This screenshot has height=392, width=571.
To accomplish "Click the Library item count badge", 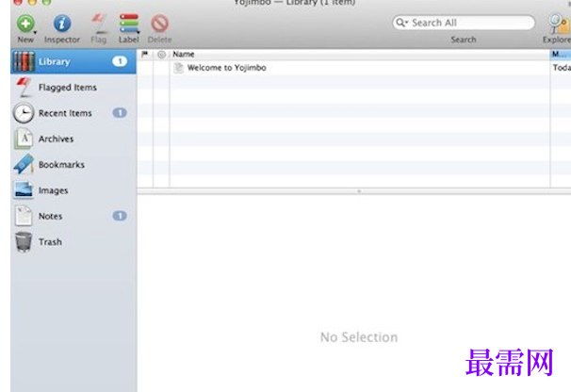I will (120, 61).
